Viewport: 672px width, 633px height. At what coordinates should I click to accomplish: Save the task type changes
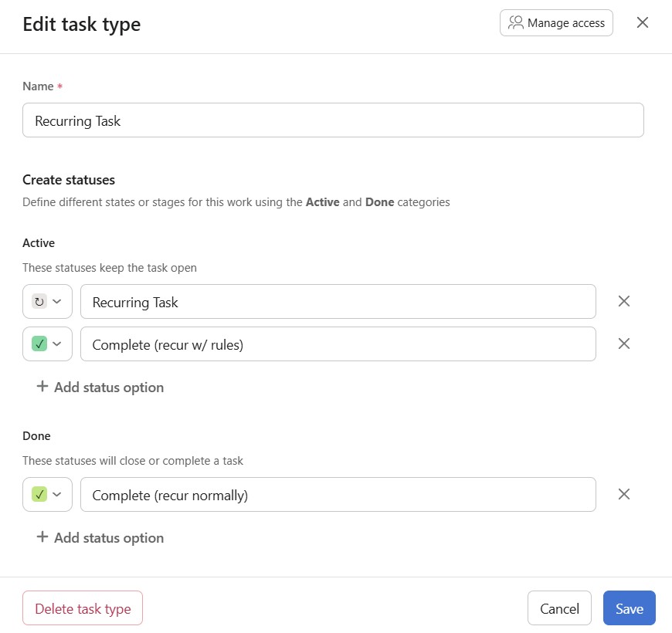click(629, 608)
